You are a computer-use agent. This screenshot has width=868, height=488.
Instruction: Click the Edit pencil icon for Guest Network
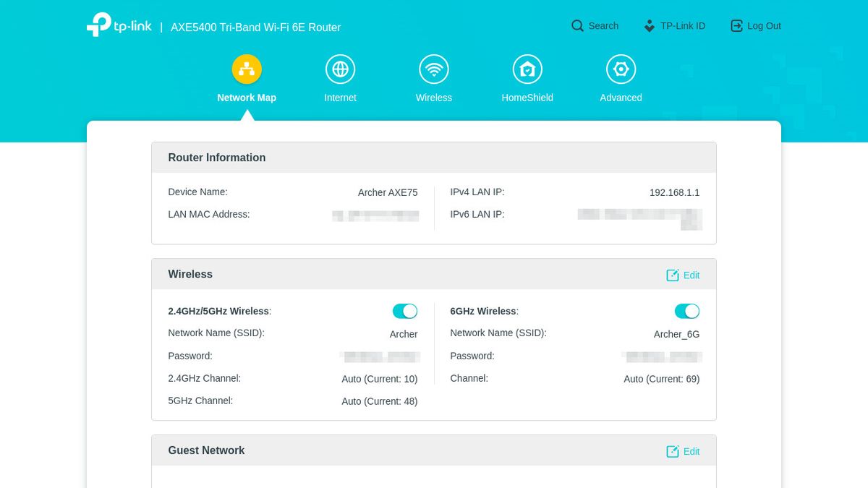673,451
